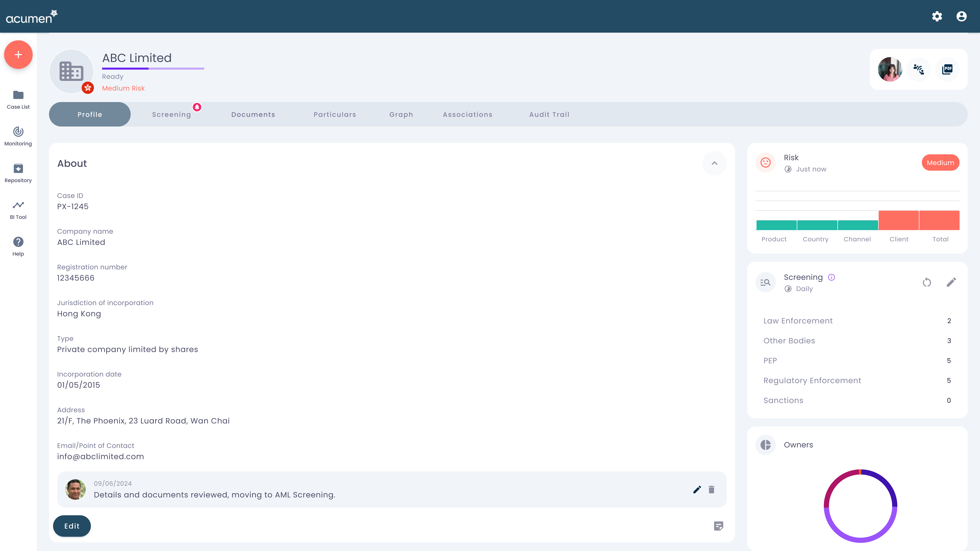
Task: Open the settings gear icon
Action: click(x=937, y=16)
